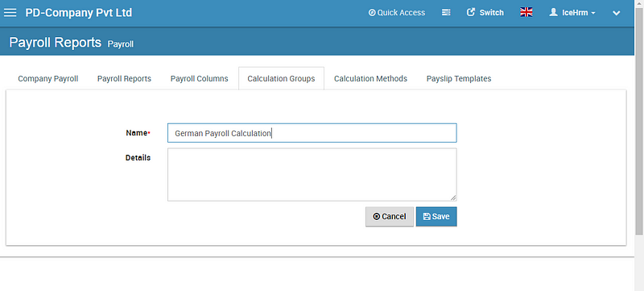This screenshot has height=291, width=644.
Task: Expand the chevron at top right
Action: pyautogui.click(x=616, y=13)
